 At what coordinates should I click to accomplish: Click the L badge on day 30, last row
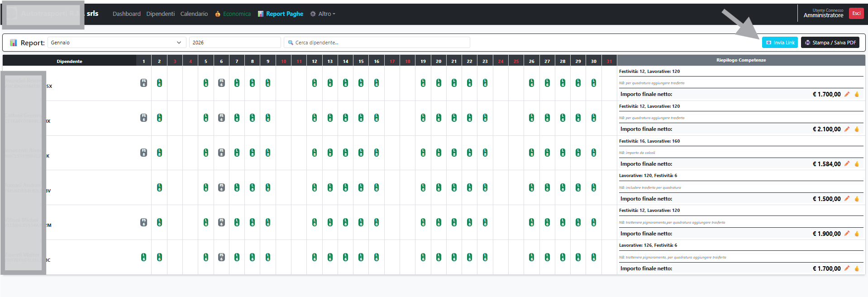[593, 257]
